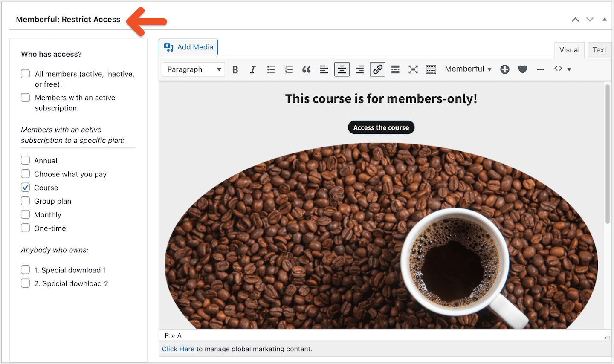
Task: Insert a bulleted list
Action: coord(271,69)
